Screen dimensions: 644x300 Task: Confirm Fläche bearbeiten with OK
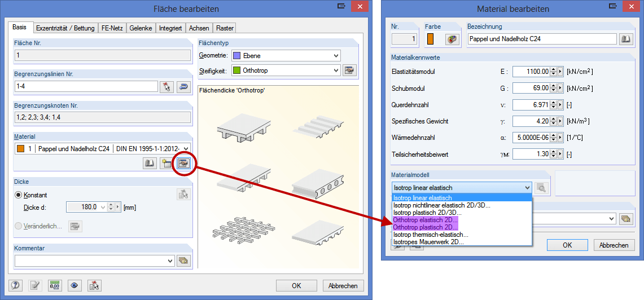[296, 286]
